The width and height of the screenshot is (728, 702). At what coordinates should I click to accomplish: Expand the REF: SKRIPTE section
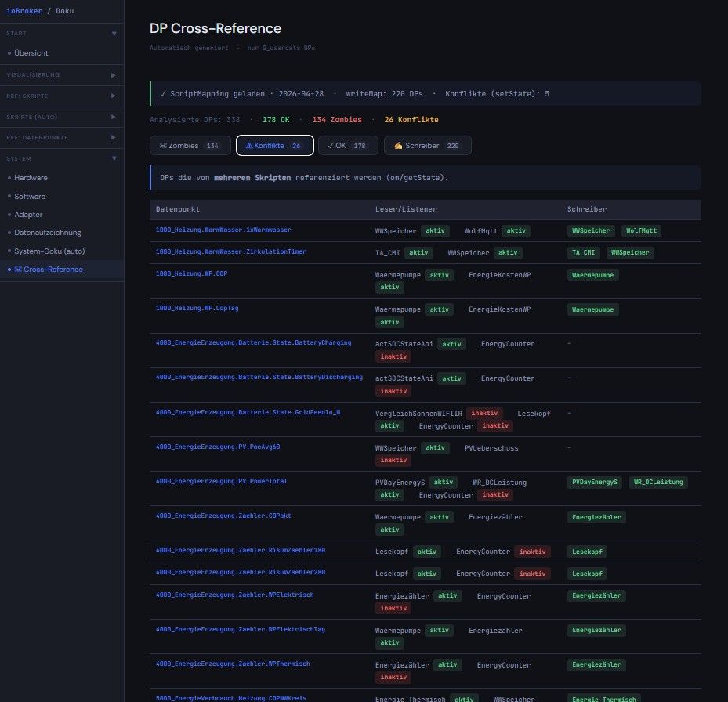(x=62, y=96)
